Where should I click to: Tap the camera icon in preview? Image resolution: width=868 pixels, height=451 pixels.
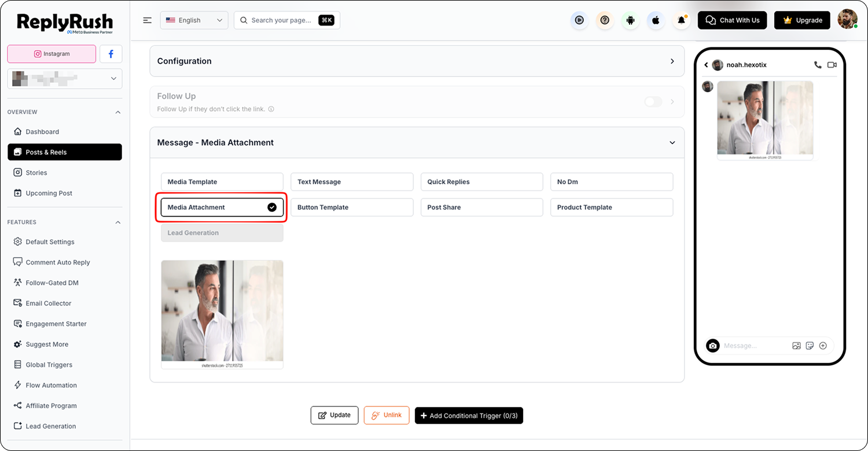[713, 346]
